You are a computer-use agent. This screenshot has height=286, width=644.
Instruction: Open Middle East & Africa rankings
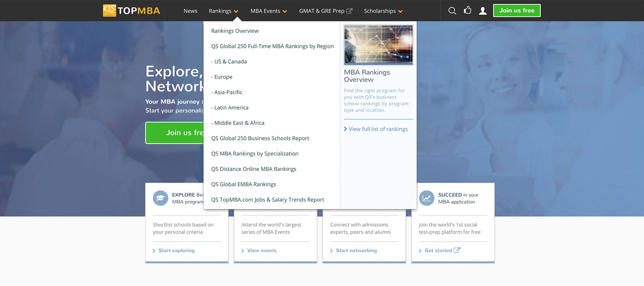238,123
